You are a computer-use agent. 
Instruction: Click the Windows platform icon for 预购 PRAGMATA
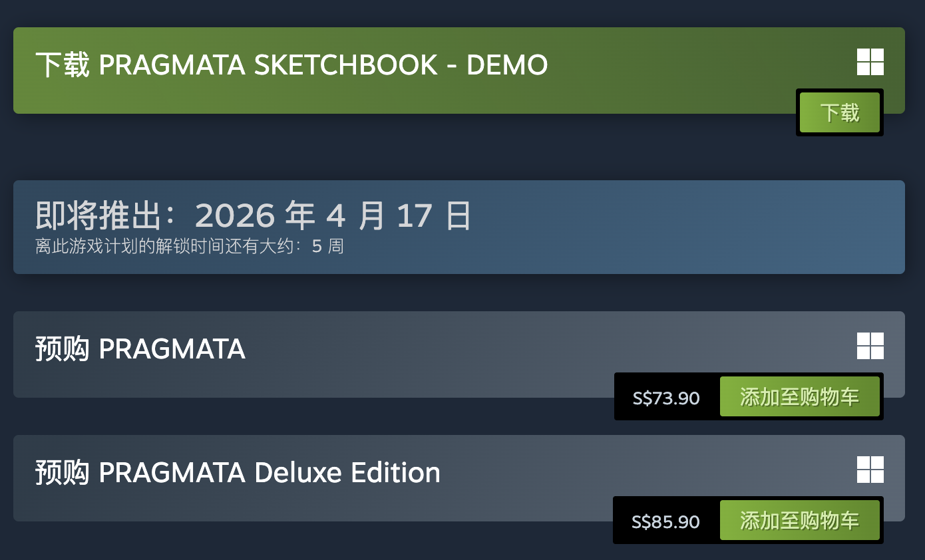[x=870, y=346]
